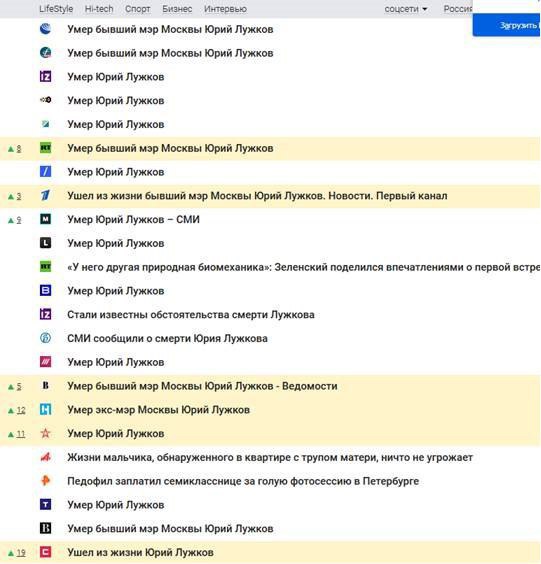Click the rank change number 11
541x564 pixels.
click(21, 434)
